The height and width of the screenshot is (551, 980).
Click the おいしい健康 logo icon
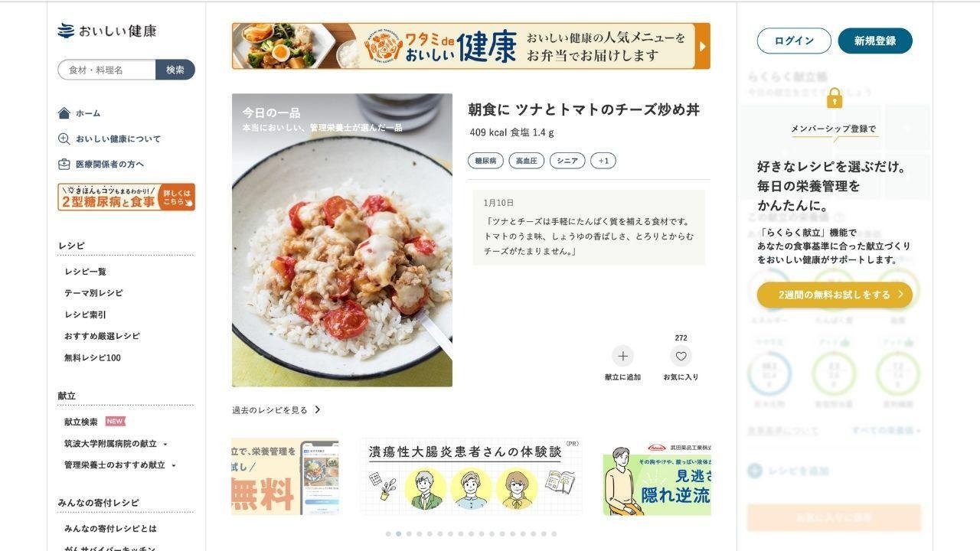(x=66, y=31)
